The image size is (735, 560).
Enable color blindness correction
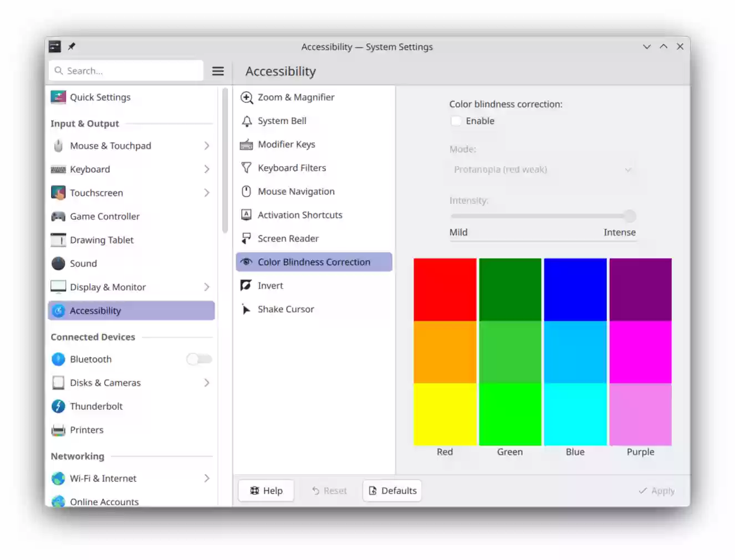[456, 120]
